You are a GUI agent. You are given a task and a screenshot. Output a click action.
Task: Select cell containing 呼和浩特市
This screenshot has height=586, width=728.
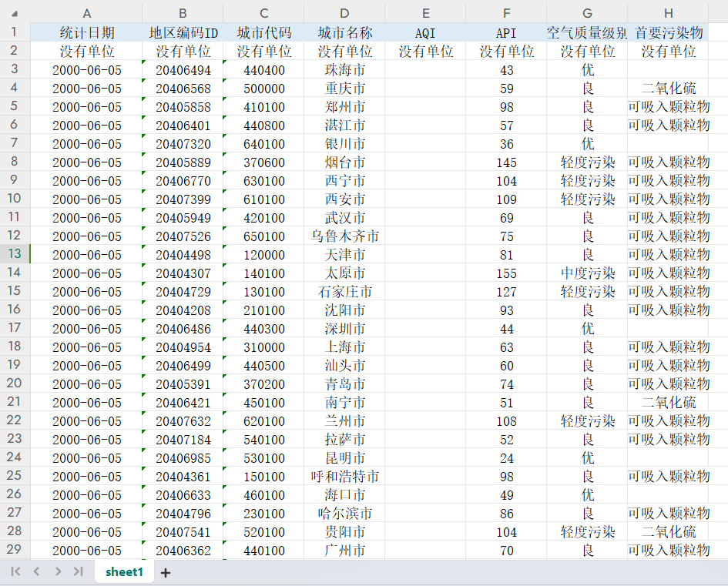(x=344, y=476)
